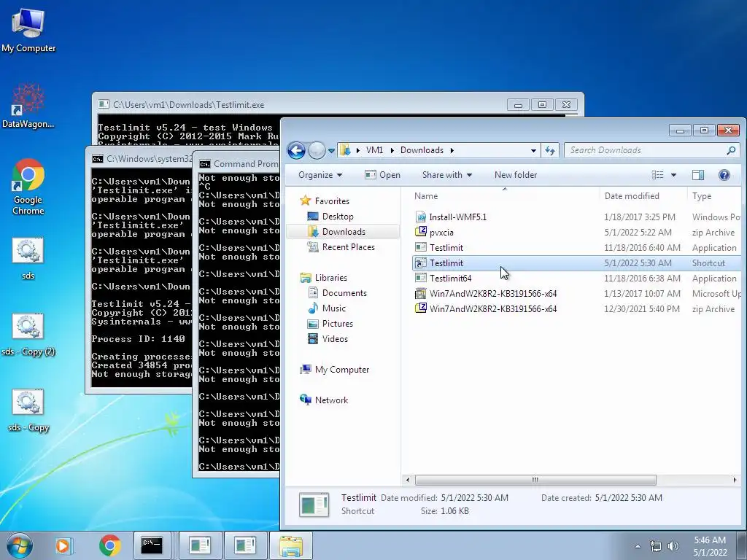Screen dimensions: 747x560
Task: Select Win7AndW2K8R2 Microsoft Update file
Action: (x=576, y=293)
